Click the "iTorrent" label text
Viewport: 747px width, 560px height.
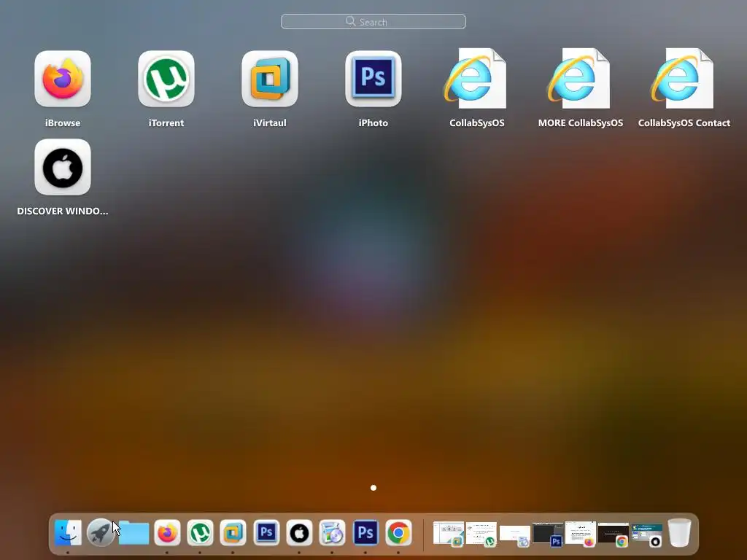coord(166,122)
